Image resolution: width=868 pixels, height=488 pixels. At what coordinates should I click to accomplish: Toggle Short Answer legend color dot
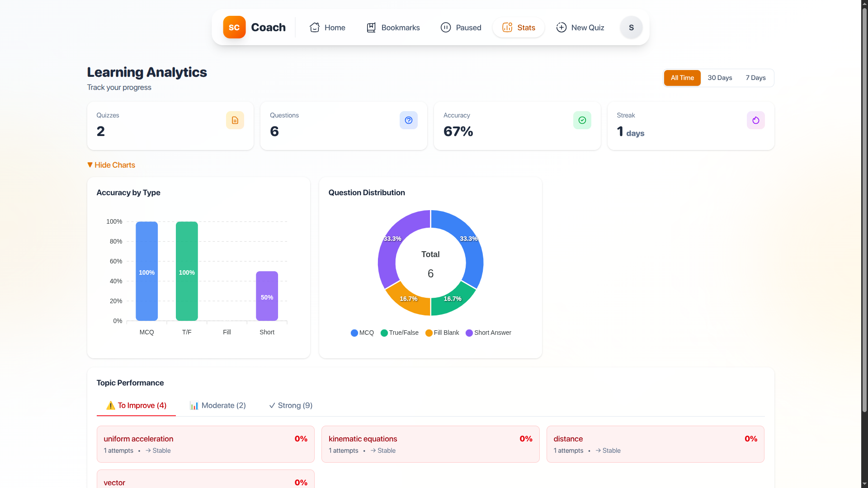(x=469, y=333)
